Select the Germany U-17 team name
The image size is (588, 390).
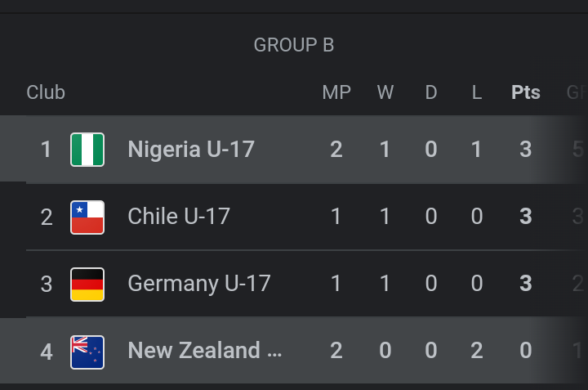point(198,283)
